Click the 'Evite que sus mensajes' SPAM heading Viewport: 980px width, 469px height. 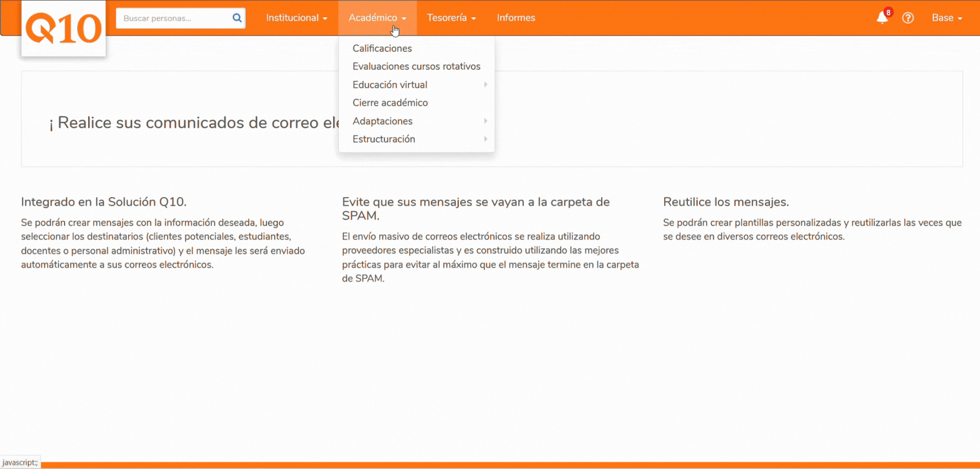[x=476, y=208]
